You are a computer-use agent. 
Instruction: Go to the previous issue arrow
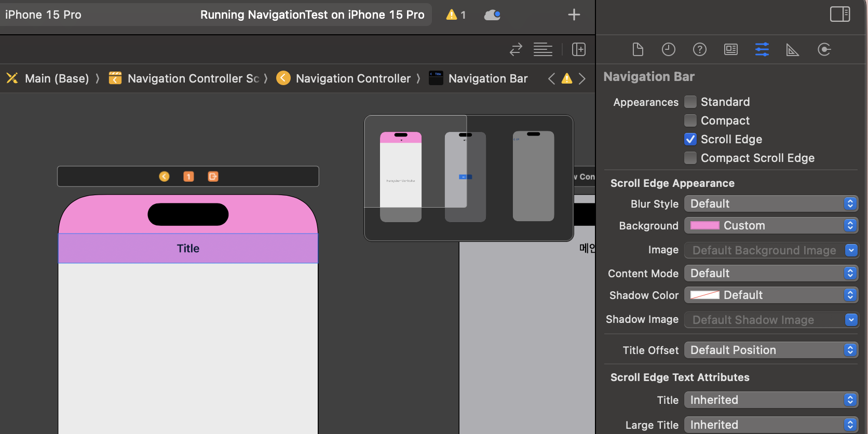click(x=551, y=78)
